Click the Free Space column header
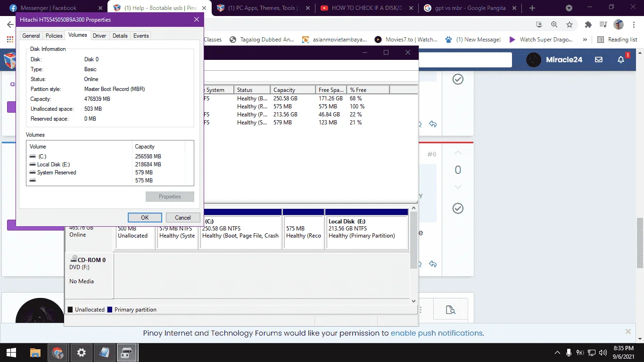The image size is (644, 362). pos(331,90)
